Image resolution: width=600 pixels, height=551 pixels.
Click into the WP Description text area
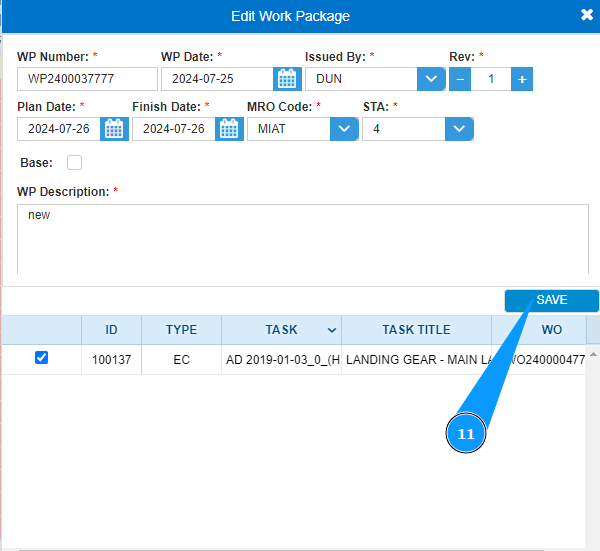point(303,239)
